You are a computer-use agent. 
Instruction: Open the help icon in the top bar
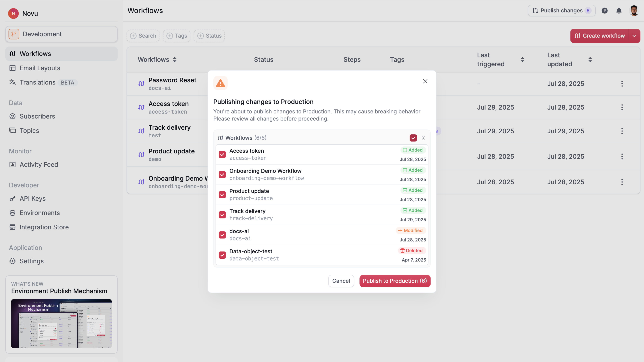pyautogui.click(x=604, y=11)
